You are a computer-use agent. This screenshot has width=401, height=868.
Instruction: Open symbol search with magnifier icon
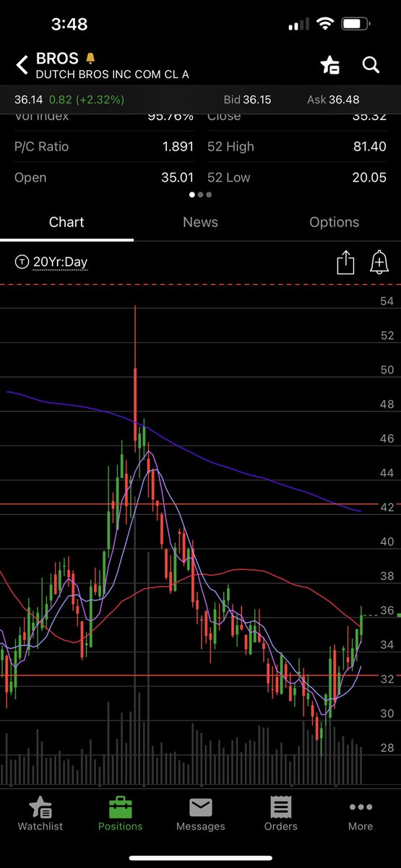[371, 65]
